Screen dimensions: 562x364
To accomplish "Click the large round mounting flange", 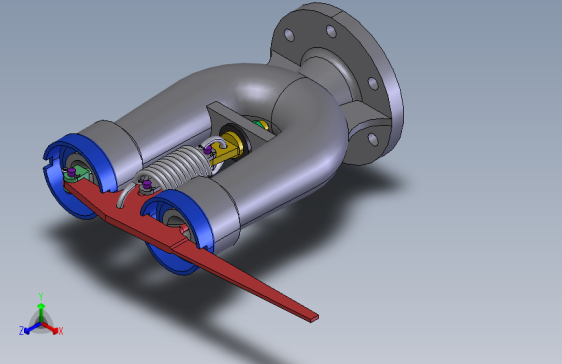I will 337,83.
